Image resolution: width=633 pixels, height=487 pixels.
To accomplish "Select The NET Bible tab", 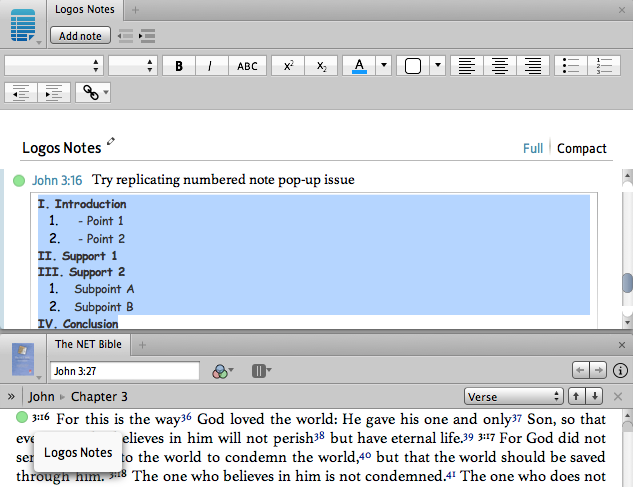I will click(88, 344).
